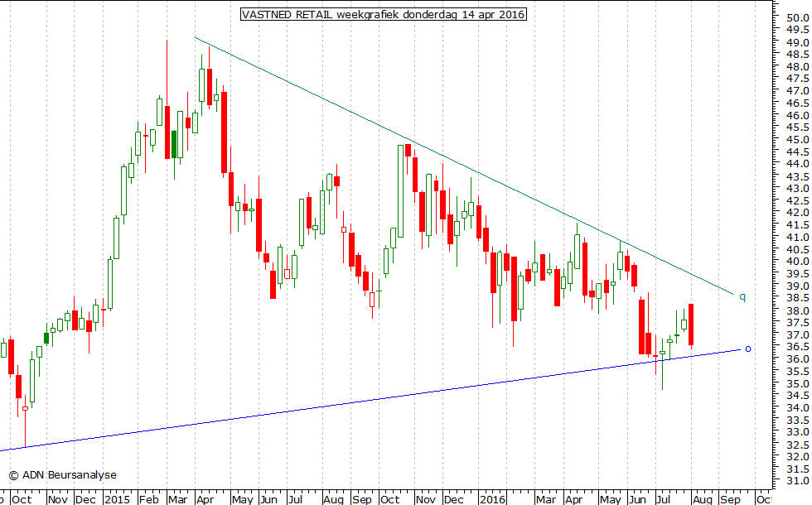Click the 2016 year label on time axis
The height and width of the screenshot is (505, 812).
pos(492,499)
